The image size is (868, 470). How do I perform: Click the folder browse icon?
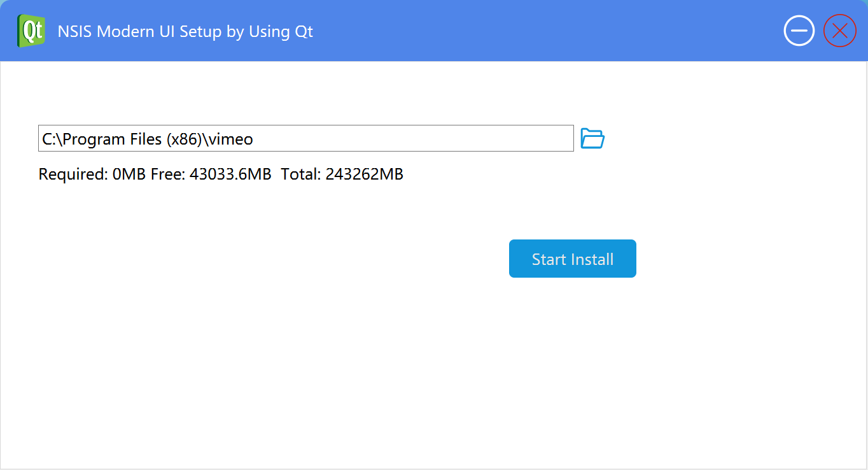[x=592, y=138]
